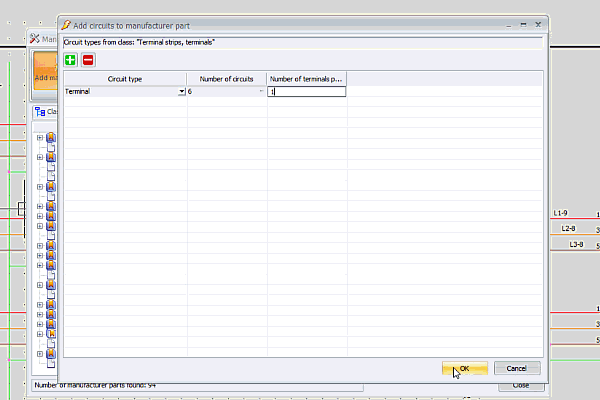Click Close in the background manufacturer parts window
Viewport: 600px width, 400px height.
(521, 387)
